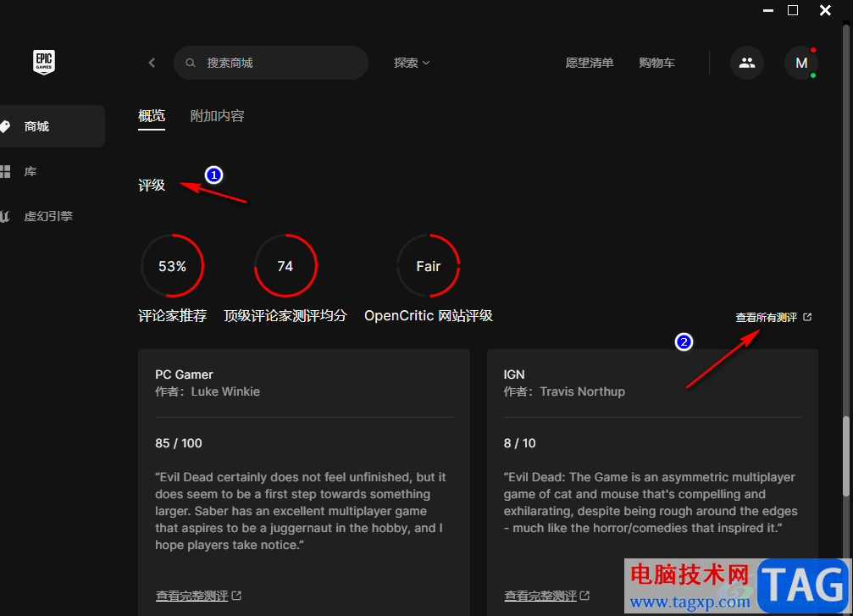Click external link icon in IGN card

click(x=584, y=596)
